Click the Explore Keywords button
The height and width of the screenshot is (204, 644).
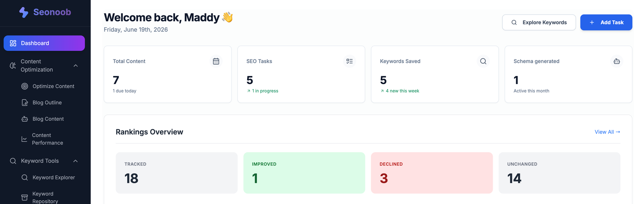point(539,23)
